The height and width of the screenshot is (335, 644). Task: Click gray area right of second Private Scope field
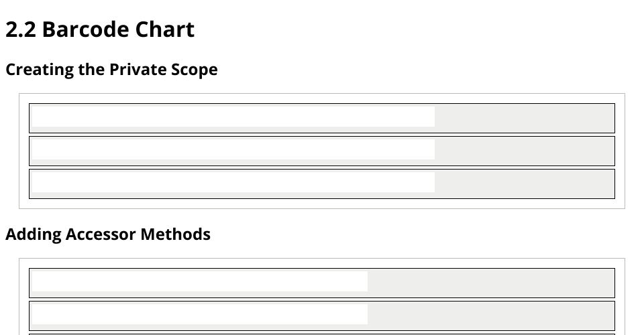tap(524, 151)
